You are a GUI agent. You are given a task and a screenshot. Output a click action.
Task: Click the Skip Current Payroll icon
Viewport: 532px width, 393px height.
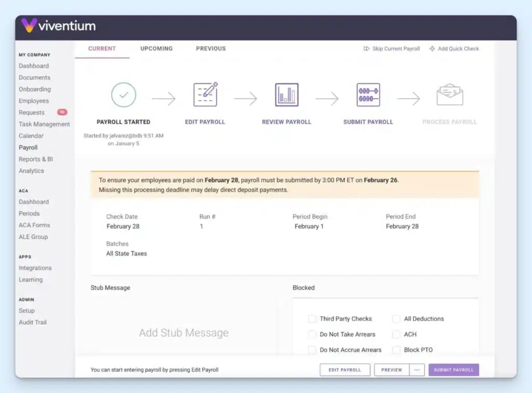(x=366, y=48)
